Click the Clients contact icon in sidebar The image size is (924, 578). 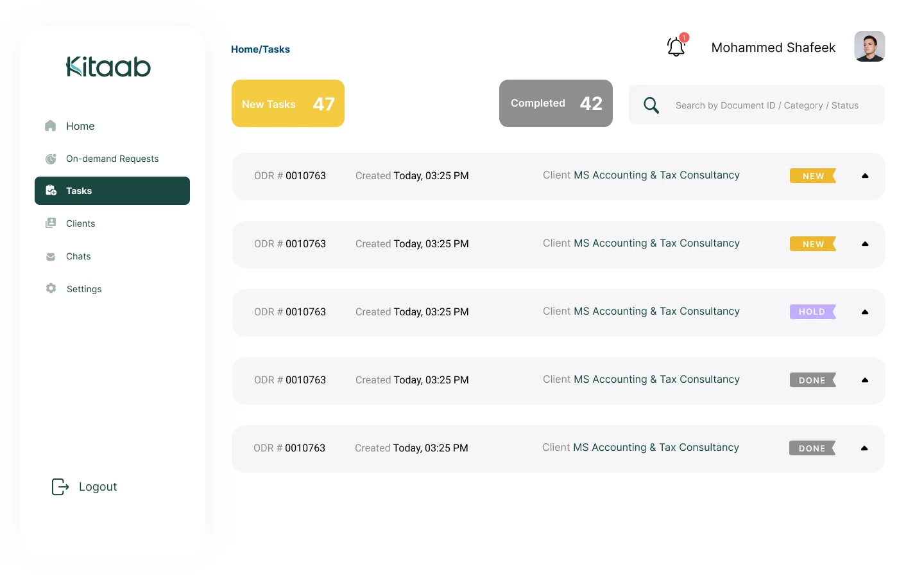51,223
